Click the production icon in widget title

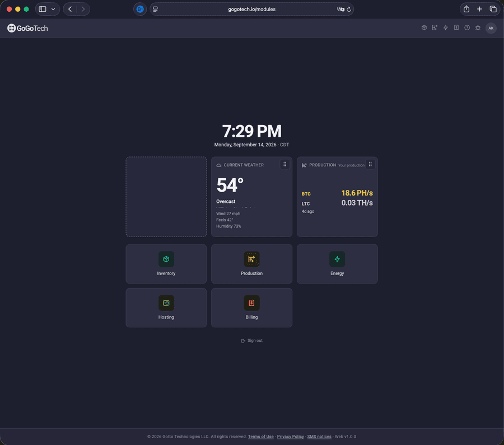(x=304, y=165)
